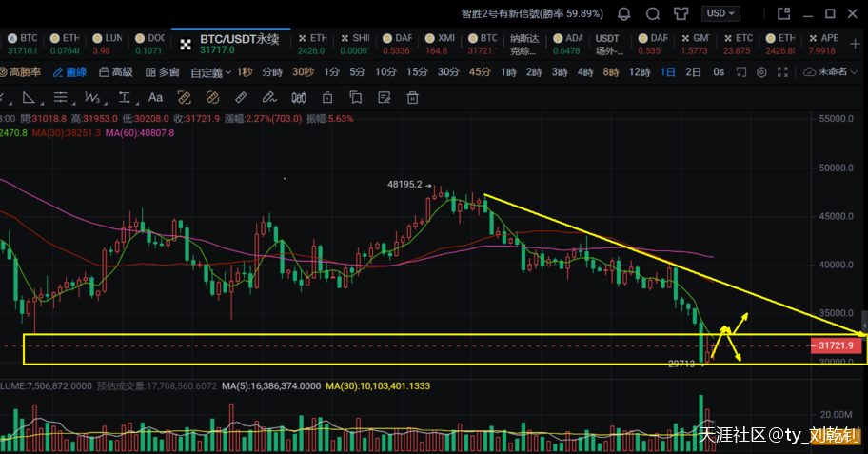Screen dimensions: 868x454
Task: Click the 高級 advanced button
Action: tap(116, 72)
